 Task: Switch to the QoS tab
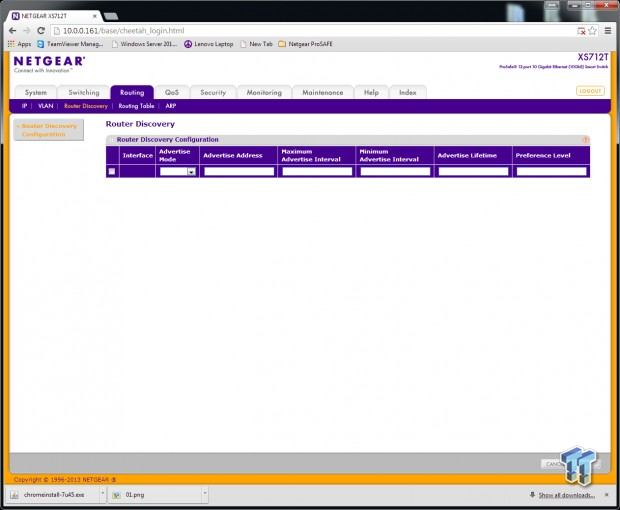point(172,92)
